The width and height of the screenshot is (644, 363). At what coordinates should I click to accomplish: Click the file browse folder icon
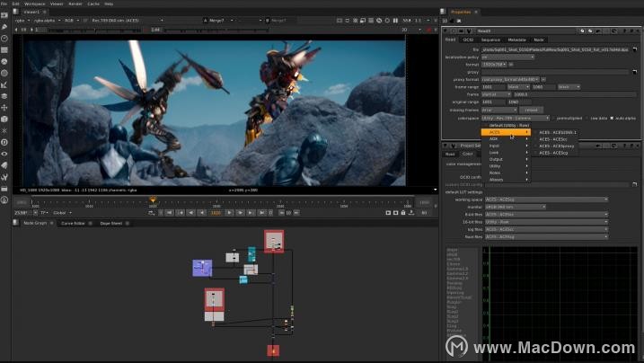[x=634, y=49]
